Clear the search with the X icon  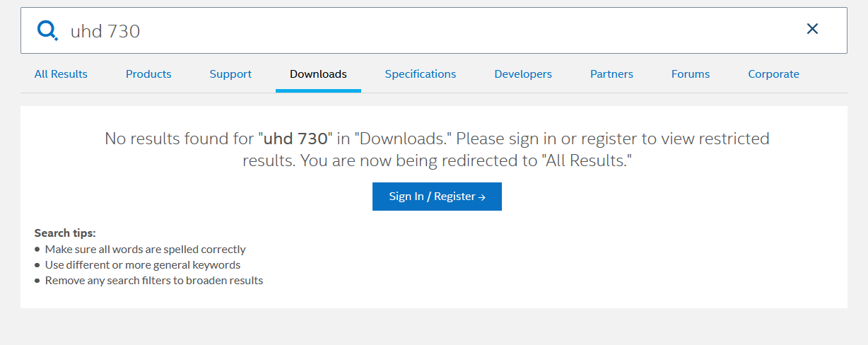tap(812, 29)
